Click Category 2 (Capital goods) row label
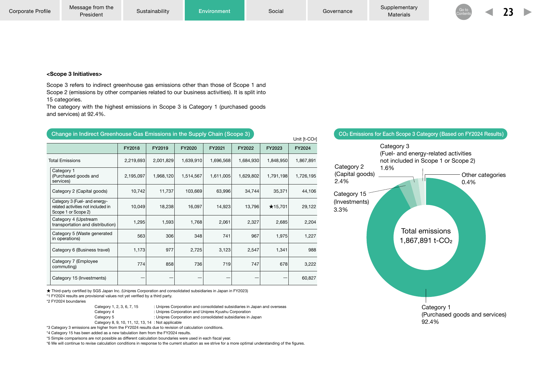 [80, 191]
